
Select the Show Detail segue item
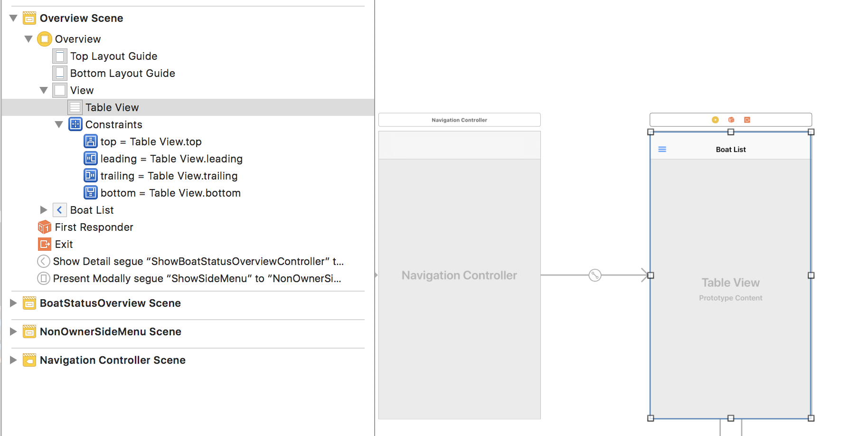(x=198, y=261)
